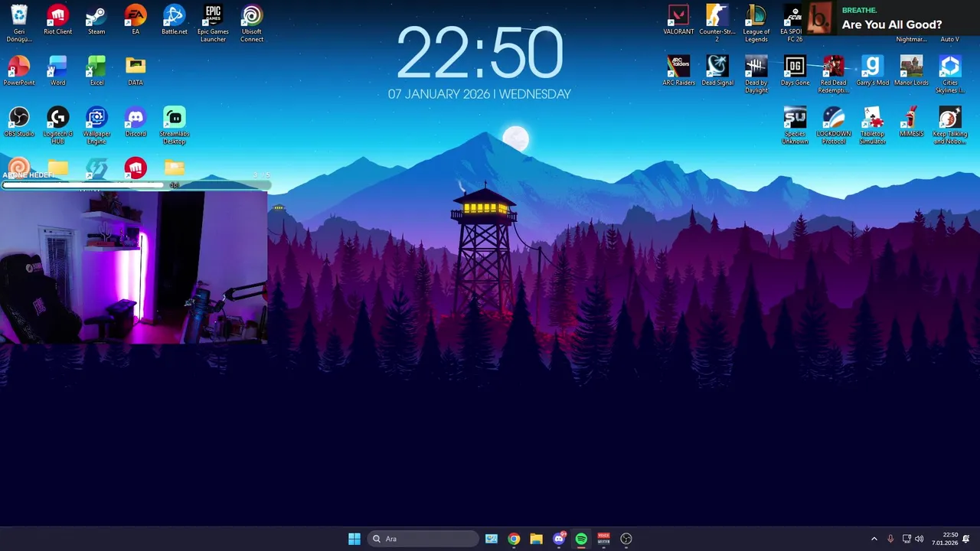Click the taskbar search box 'Ara'

point(423,539)
